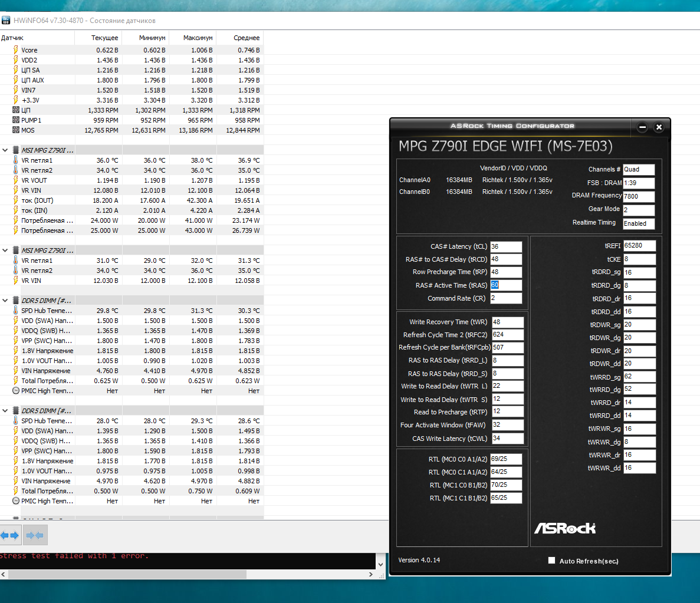Click the CAS# Latency (tCL) value field

point(506,247)
